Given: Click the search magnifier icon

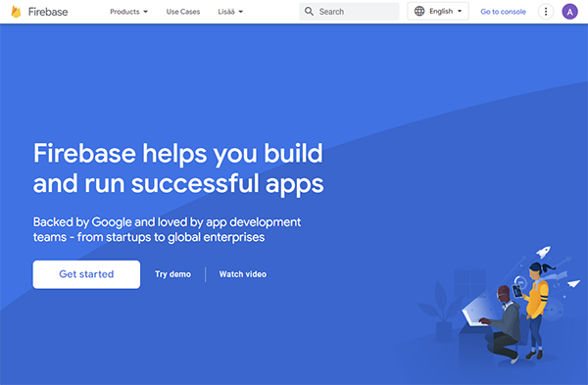Looking at the screenshot, I should pos(309,12).
